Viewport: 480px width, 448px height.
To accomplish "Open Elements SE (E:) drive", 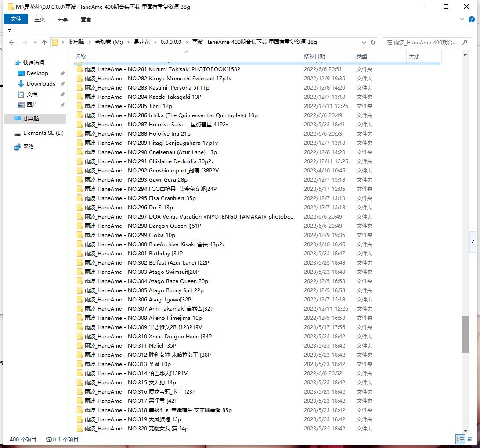I will point(43,133).
